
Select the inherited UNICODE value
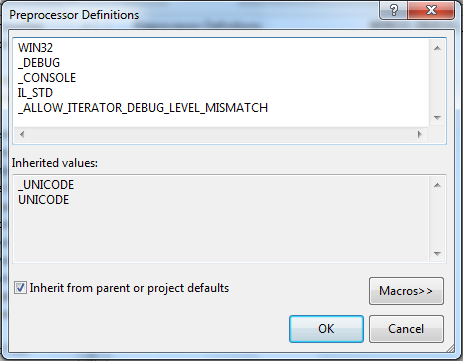(x=43, y=200)
